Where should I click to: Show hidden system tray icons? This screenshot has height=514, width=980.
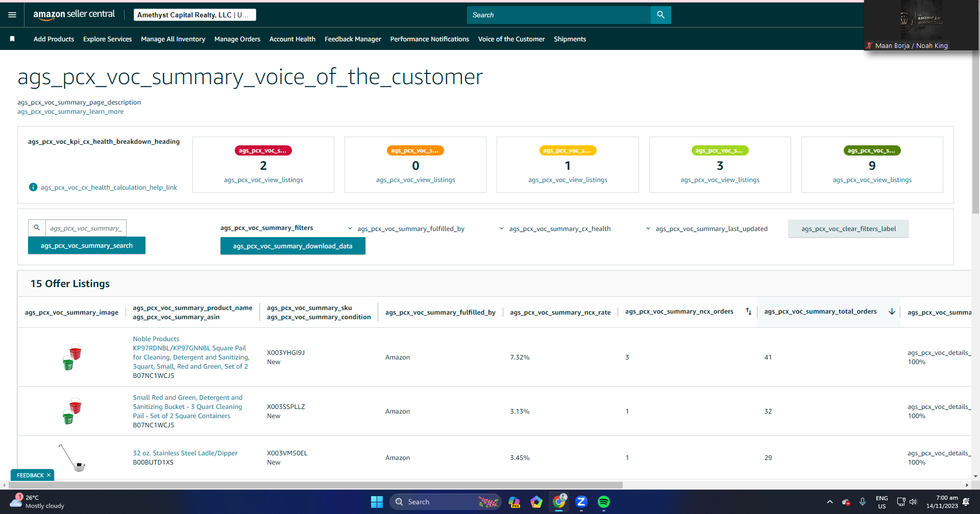pyautogui.click(x=829, y=502)
